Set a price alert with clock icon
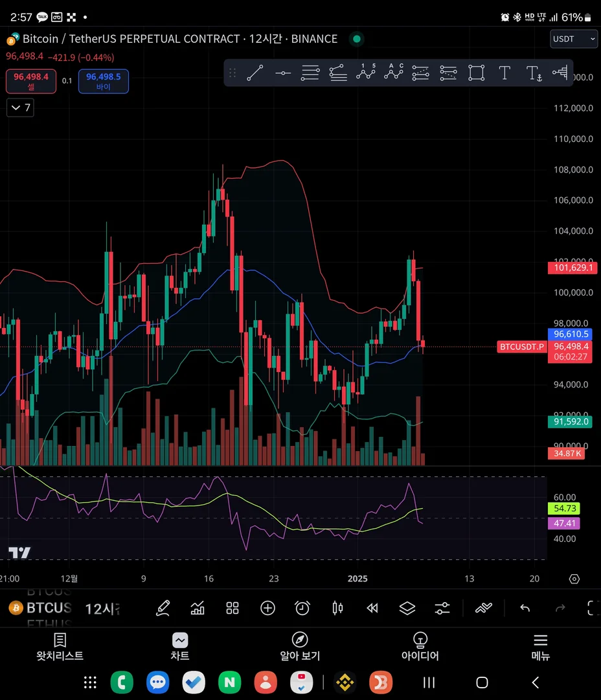 [302, 608]
